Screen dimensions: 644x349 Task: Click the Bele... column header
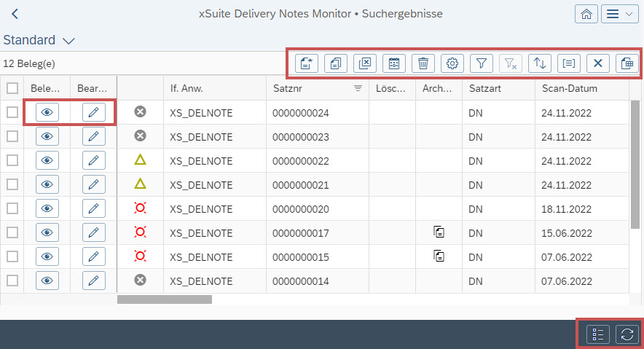(45, 88)
